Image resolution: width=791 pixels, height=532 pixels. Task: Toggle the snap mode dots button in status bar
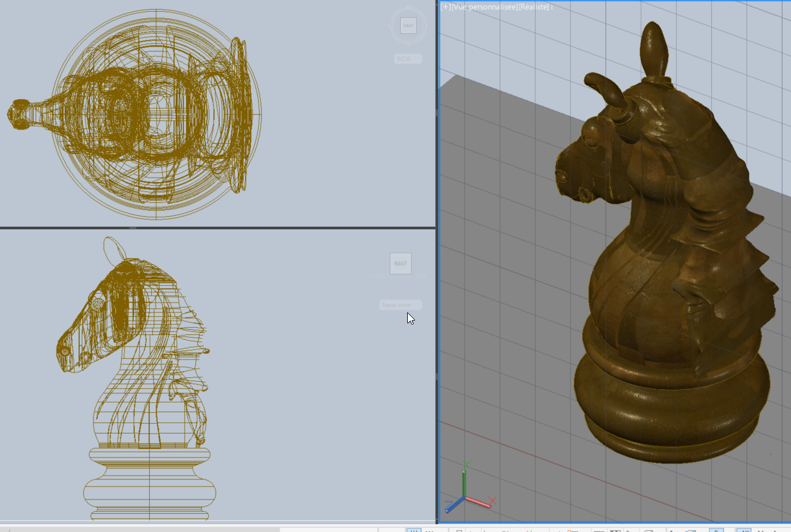pos(429,529)
